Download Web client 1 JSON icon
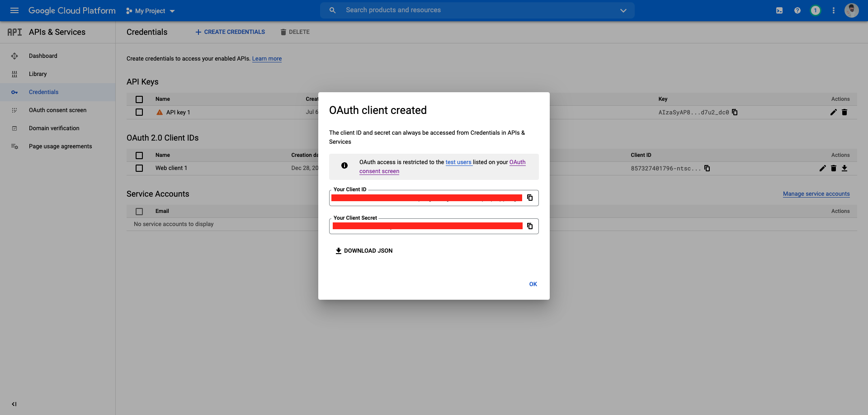Screen dimensions: 868x415 tap(844, 168)
